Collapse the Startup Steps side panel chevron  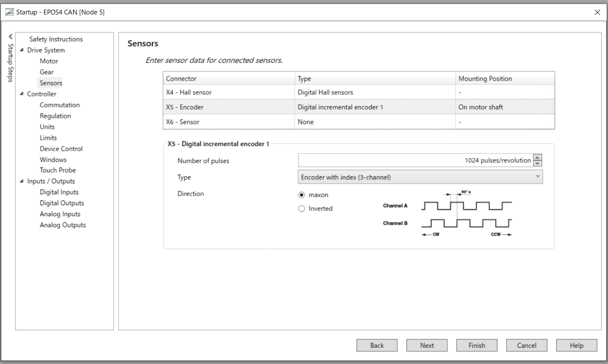11,37
